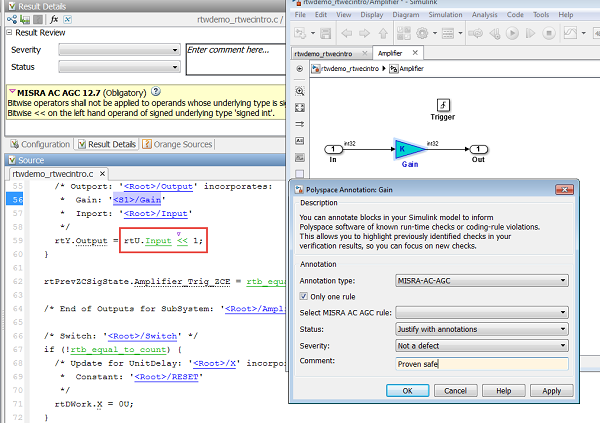
Task: Click Hide/Show Model Browser circle icon
Action: coord(300,69)
